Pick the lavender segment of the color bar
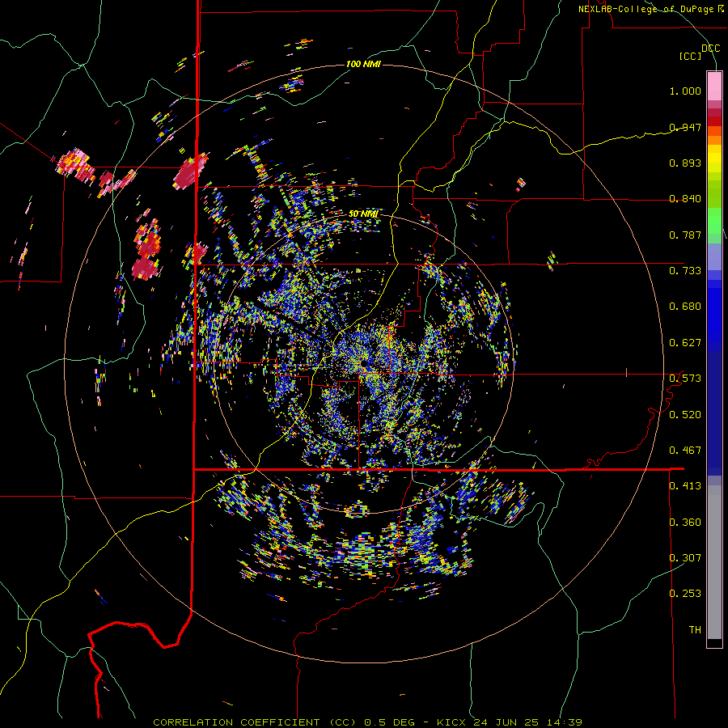 [x=714, y=257]
